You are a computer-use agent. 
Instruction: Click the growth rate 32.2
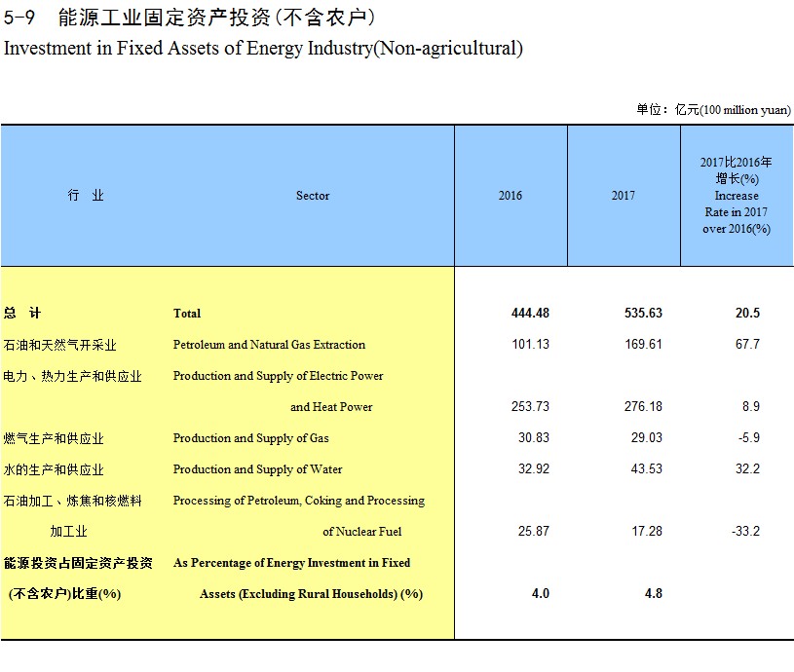(747, 469)
